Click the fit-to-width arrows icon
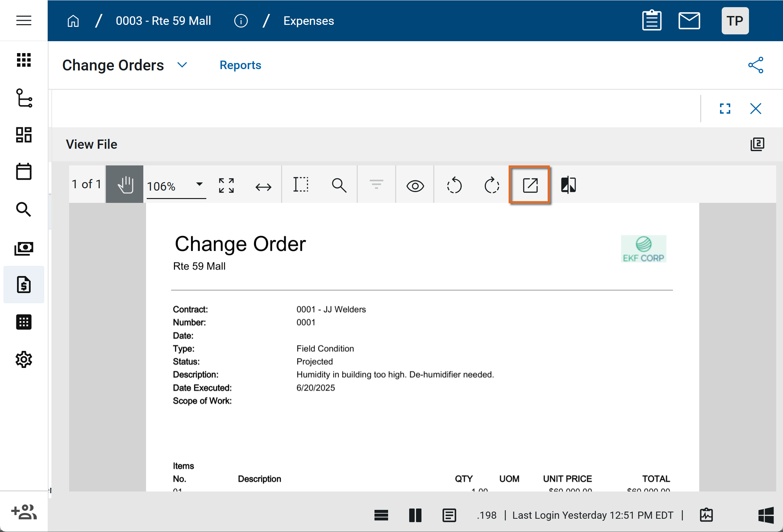783x532 pixels. [263, 187]
